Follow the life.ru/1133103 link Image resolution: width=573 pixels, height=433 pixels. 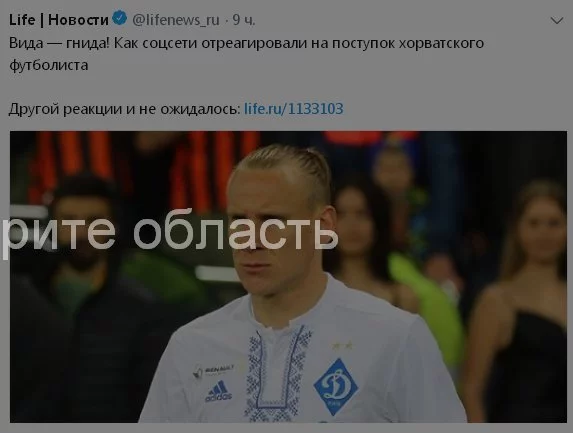[294, 109]
